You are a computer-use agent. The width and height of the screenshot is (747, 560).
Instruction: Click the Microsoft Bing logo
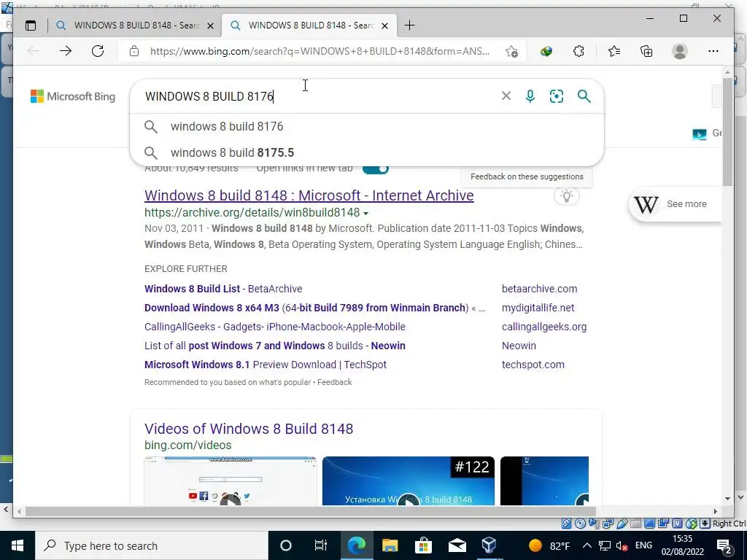click(x=73, y=96)
